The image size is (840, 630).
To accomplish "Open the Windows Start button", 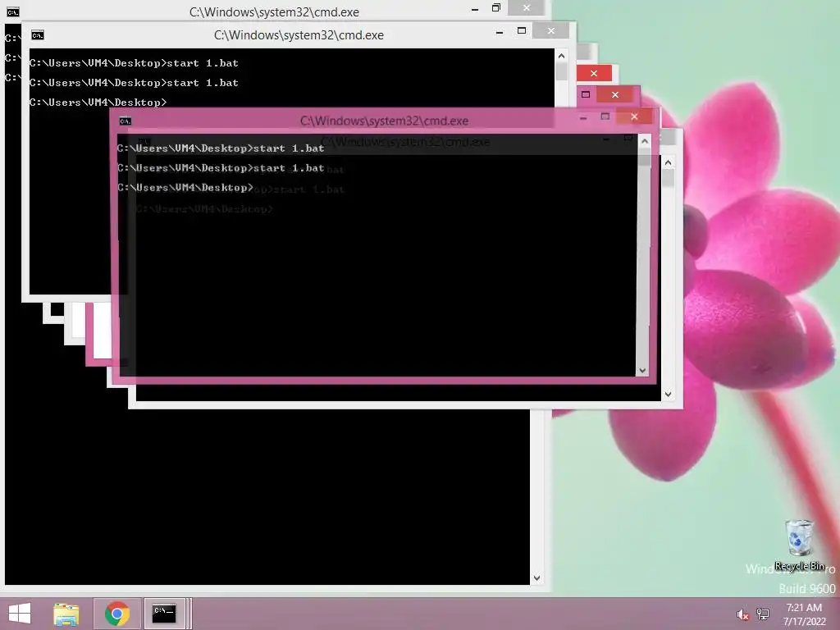I will pos(20,614).
